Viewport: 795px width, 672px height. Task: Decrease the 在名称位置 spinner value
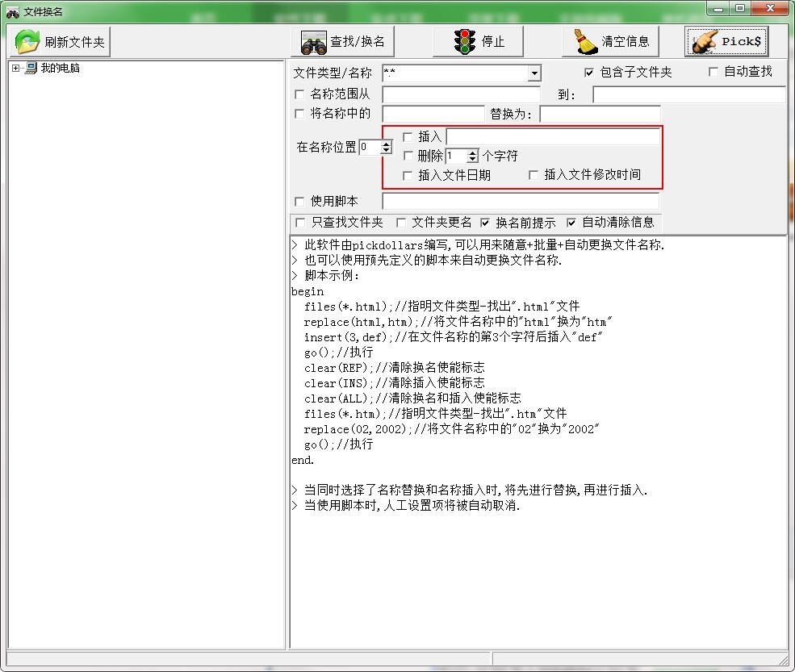[387, 151]
